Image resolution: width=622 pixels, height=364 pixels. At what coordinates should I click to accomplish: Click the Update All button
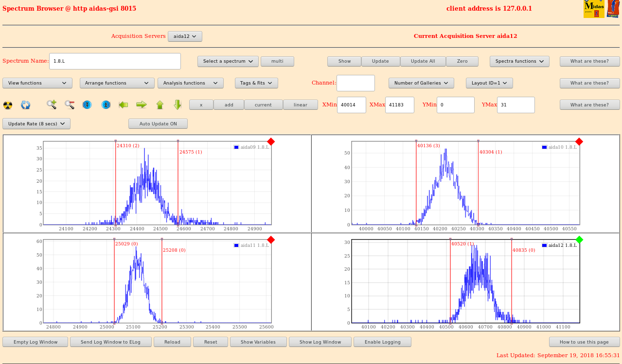point(423,61)
